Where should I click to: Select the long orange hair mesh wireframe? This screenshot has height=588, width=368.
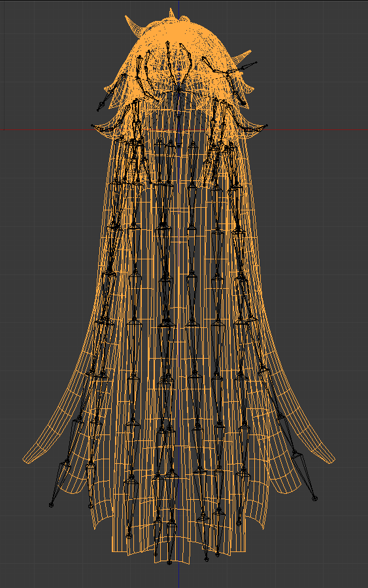[x=179, y=286]
